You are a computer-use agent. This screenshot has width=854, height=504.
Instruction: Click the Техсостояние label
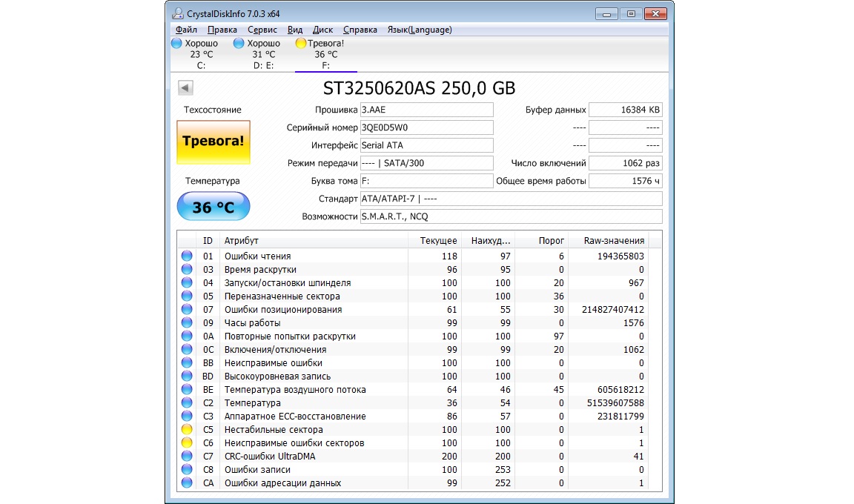coord(213,110)
